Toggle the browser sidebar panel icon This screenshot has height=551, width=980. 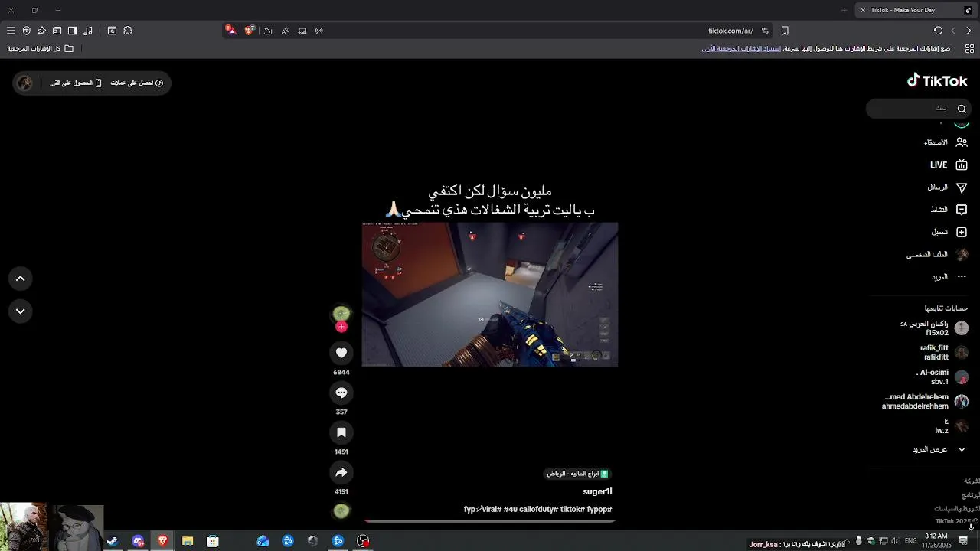(x=72, y=31)
